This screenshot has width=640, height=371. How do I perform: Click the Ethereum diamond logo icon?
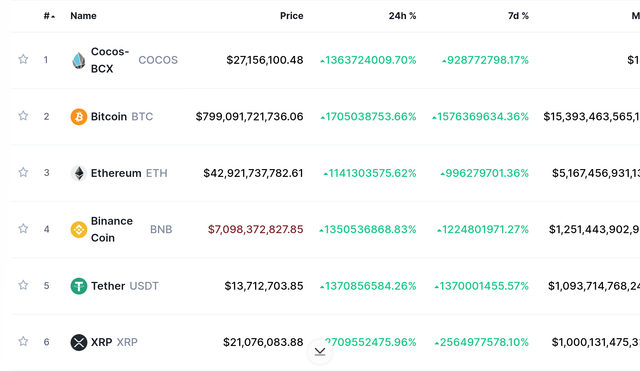pos(79,173)
